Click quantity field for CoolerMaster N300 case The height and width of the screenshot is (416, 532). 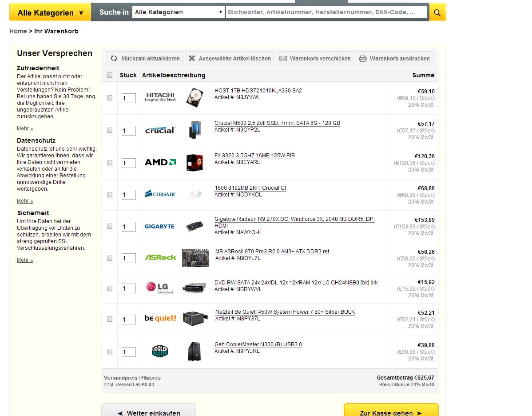coord(129,352)
